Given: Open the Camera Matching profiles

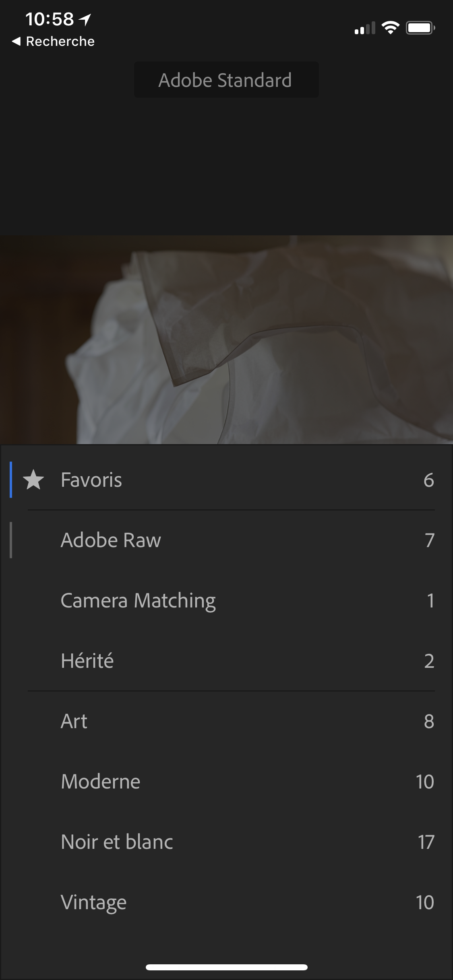Looking at the screenshot, I should [x=138, y=601].
